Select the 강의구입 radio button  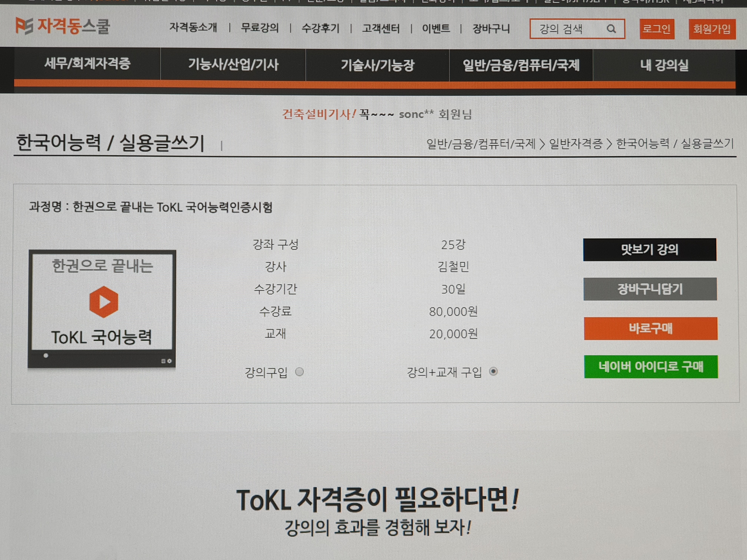(x=299, y=372)
